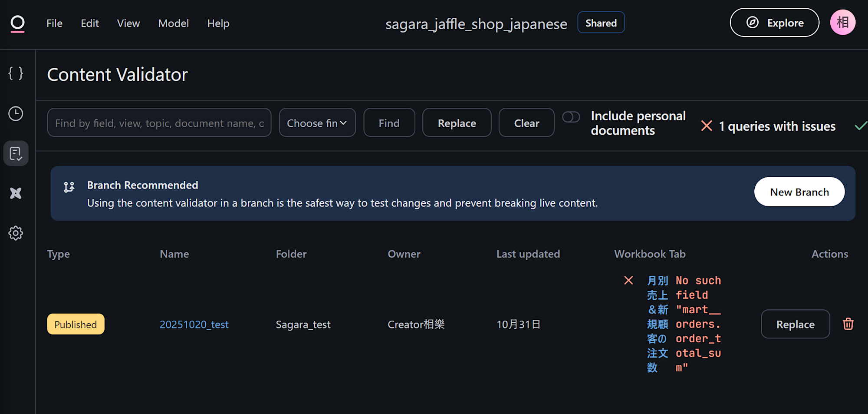Image resolution: width=868 pixels, height=414 pixels.
Task: Click the user avatar 相
Action: (x=842, y=23)
